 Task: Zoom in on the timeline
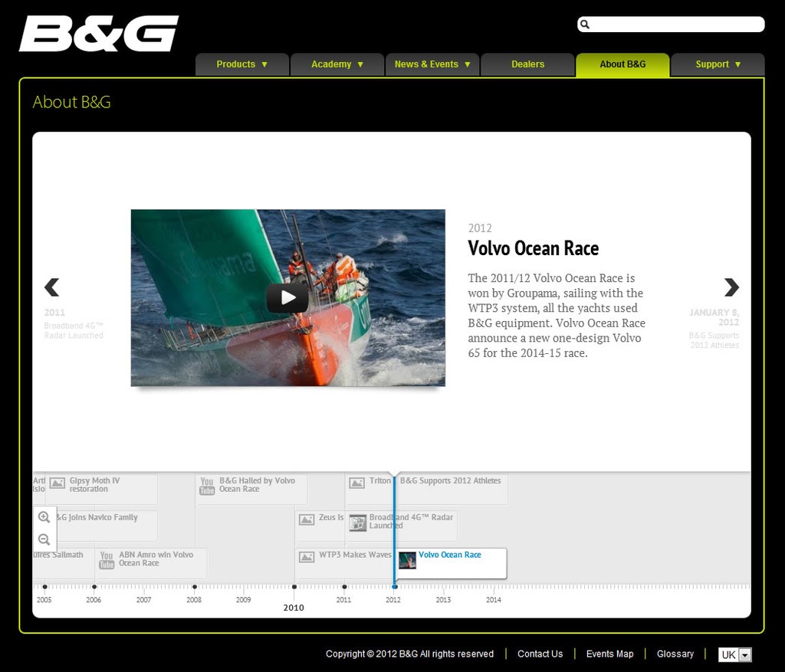(44, 517)
